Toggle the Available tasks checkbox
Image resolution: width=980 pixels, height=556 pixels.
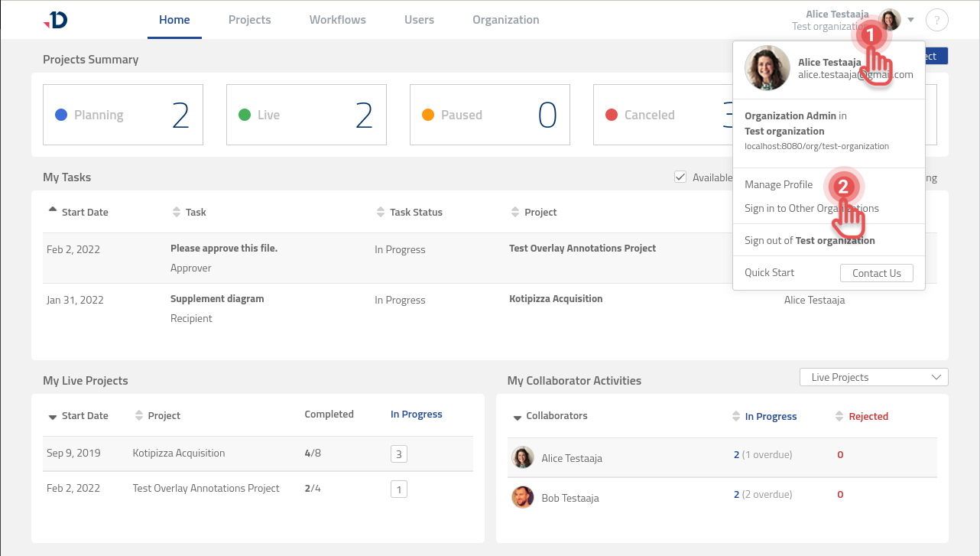[680, 177]
